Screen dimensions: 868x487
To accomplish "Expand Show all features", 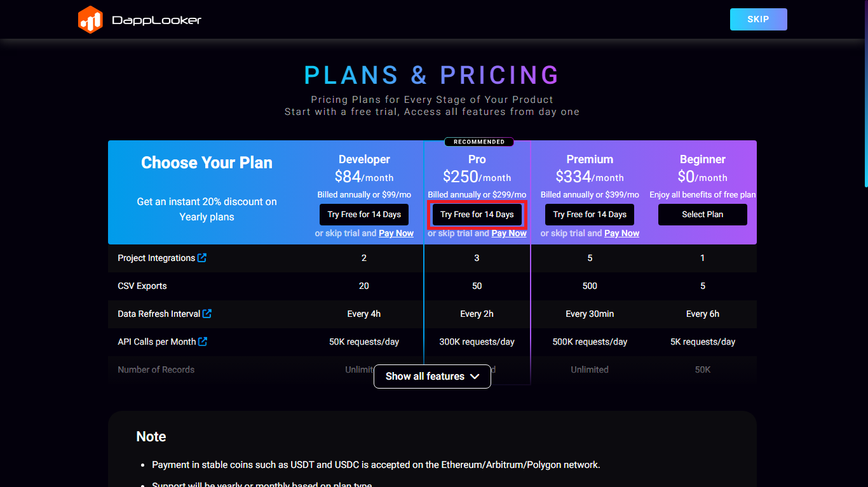I will pyautogui.click(x=432, y=377).
